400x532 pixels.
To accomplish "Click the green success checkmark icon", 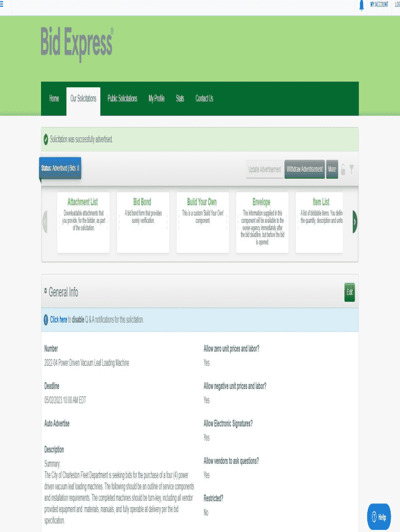I will pos(46,139).
